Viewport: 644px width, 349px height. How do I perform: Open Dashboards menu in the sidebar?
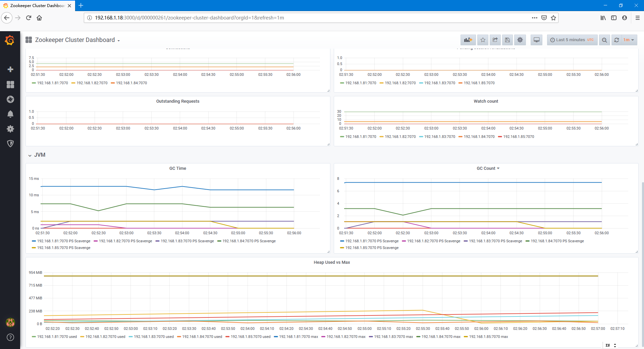pos(10,85)
